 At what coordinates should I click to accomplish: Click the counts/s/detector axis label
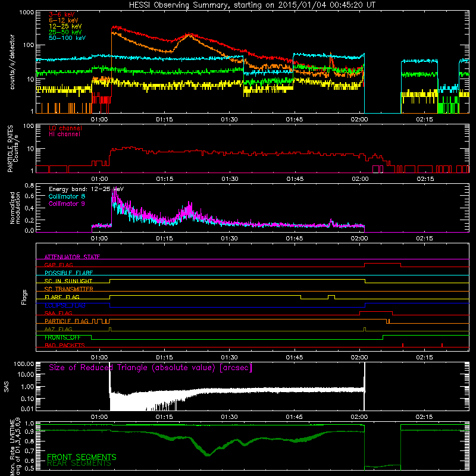[x=12, y=62]
